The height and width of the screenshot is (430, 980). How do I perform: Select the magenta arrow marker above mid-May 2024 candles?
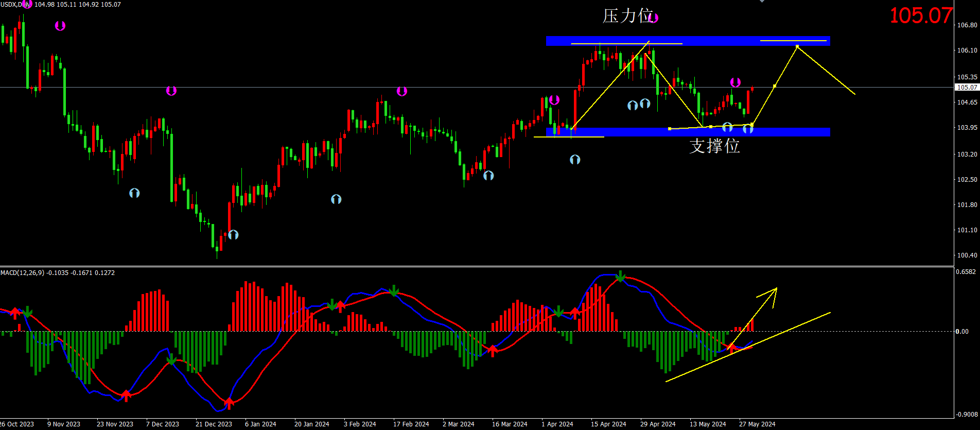[x=736, y=82]
